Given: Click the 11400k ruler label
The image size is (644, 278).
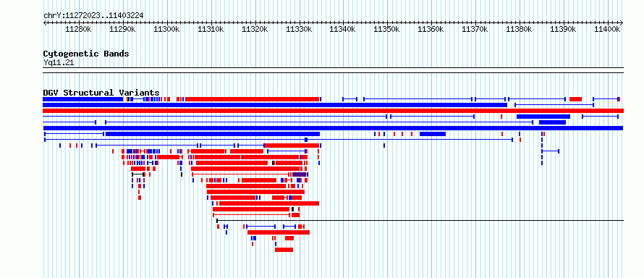Looking at the screenshot, I should tap(607, 30).
